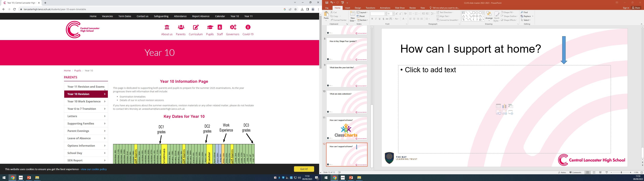Click the Parents icon on school website

point(181,27)
